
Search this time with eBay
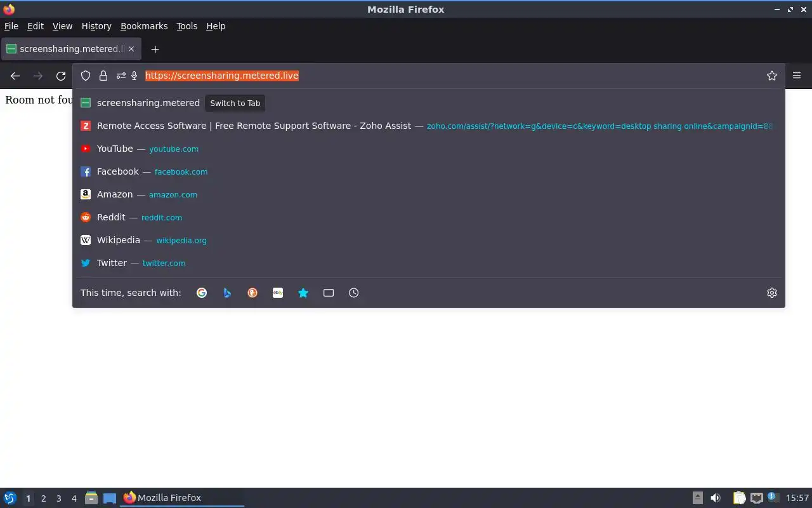point(278,293)
